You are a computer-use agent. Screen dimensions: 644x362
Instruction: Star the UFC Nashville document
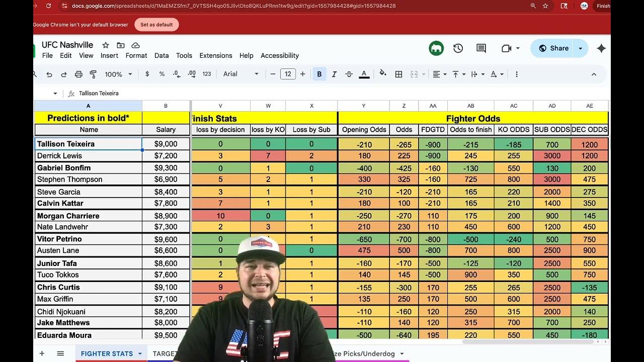(106, 45)
